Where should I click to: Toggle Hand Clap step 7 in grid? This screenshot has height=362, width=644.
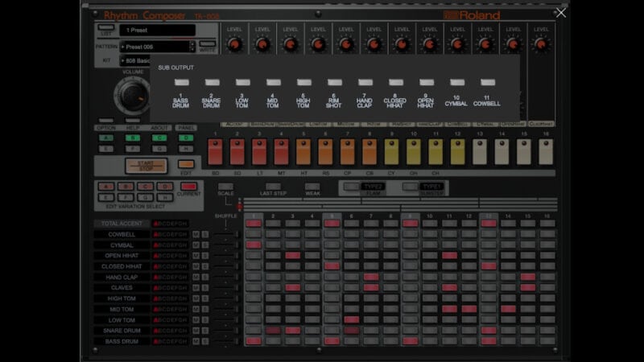coord(371,277)
